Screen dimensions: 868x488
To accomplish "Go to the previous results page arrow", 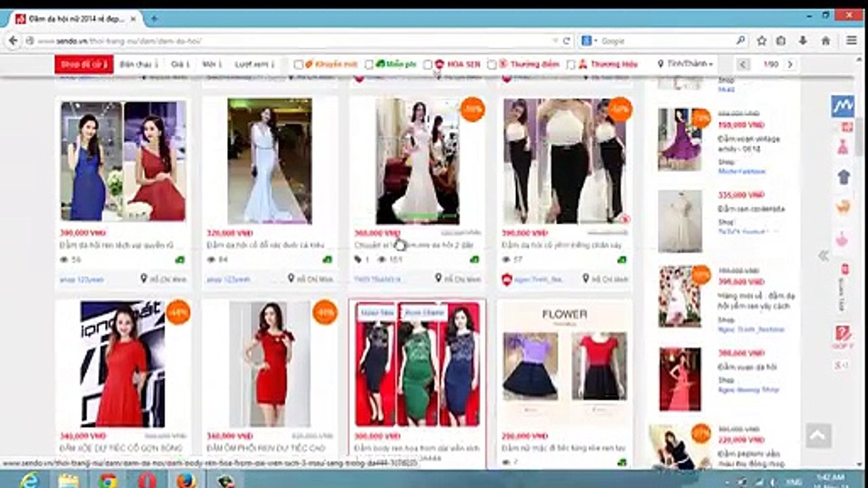I will click(x=743, y=64).
